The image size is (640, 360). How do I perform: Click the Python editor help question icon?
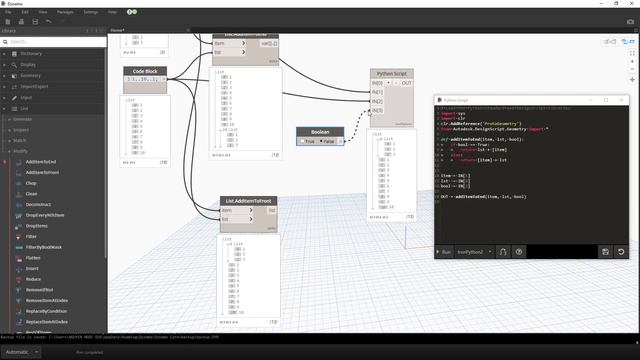click(x=519, y=252)
